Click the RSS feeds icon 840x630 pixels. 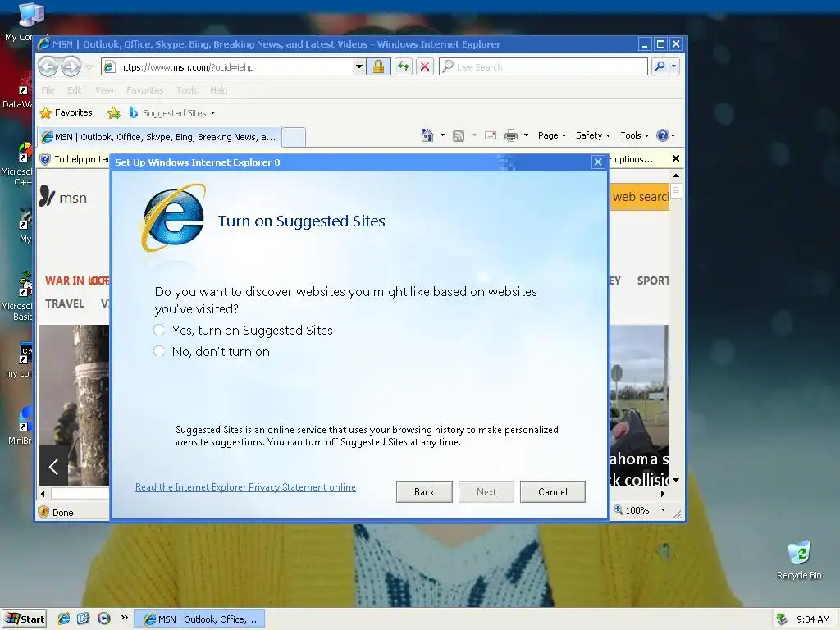459,135
